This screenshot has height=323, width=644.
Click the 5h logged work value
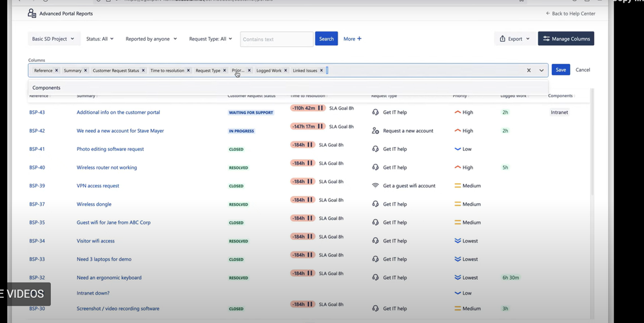[505, 168]
